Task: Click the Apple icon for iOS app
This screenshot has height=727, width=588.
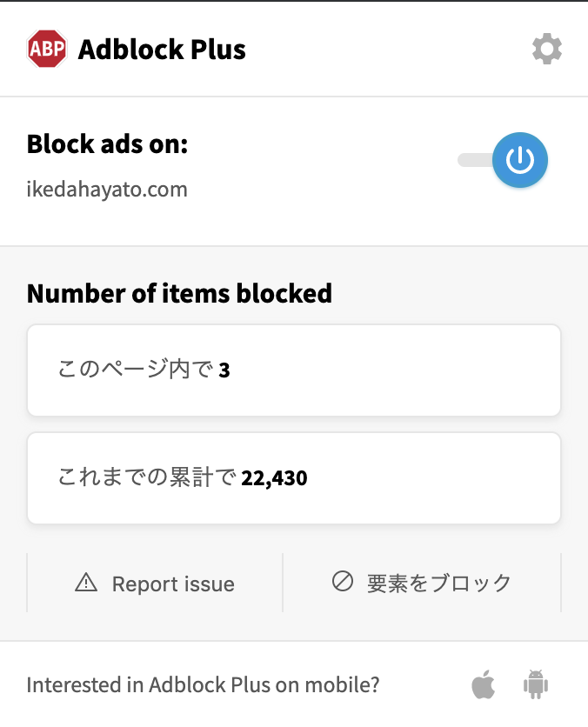Action: [x=484, y=684]
